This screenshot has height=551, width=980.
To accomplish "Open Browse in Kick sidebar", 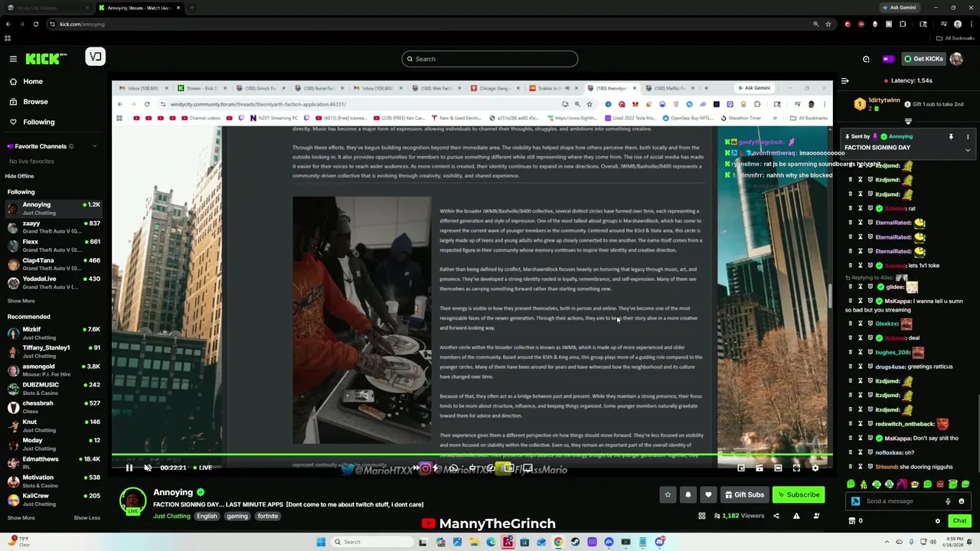I will [x=35, y=102].
